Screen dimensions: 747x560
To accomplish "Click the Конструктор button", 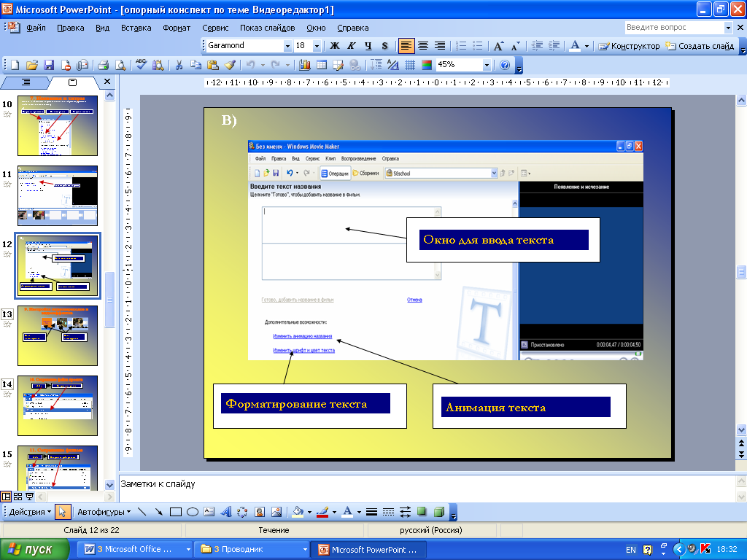I will point(630,46).
